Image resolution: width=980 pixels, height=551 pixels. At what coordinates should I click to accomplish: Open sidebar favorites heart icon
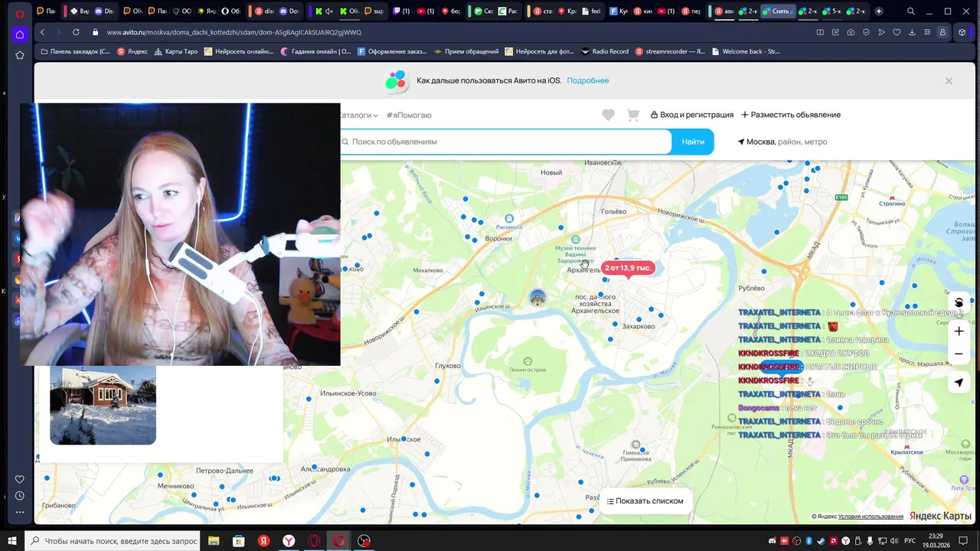[x=20, y=479]
